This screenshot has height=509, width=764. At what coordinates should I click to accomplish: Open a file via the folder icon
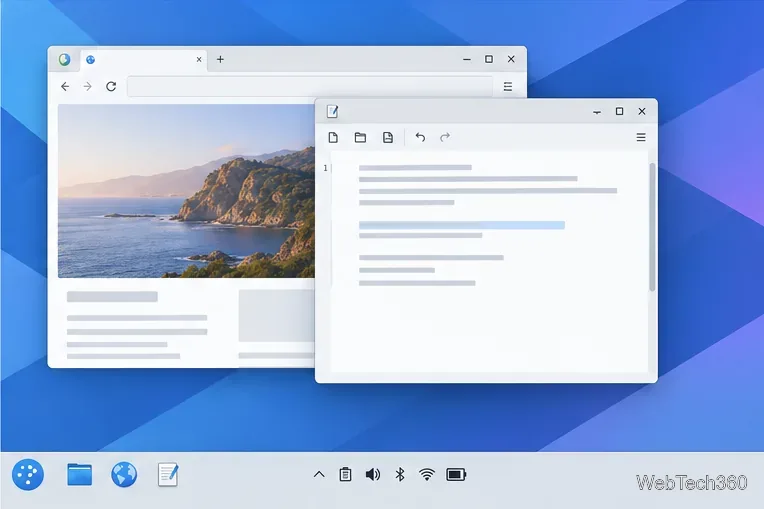[x=361, y=137]
